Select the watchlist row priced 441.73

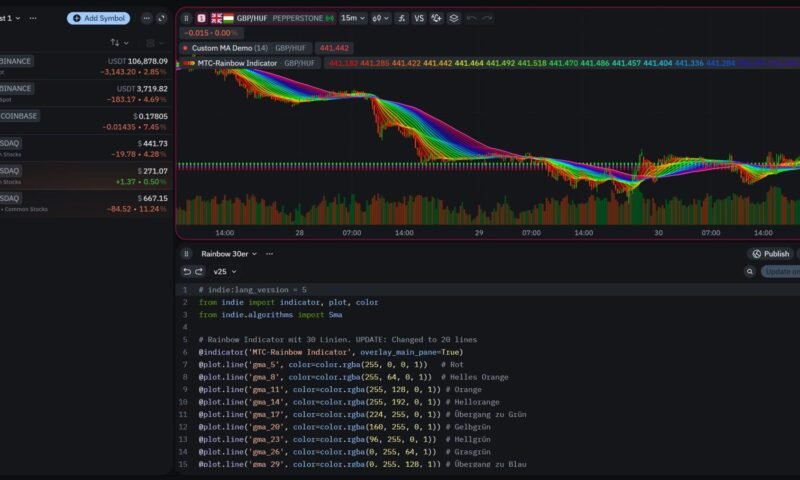coord(84,148)
